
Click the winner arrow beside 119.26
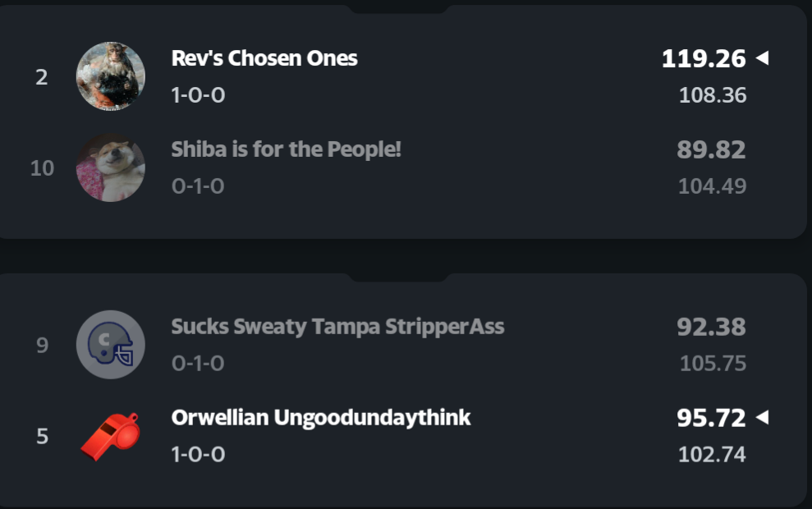click(762, 58)
